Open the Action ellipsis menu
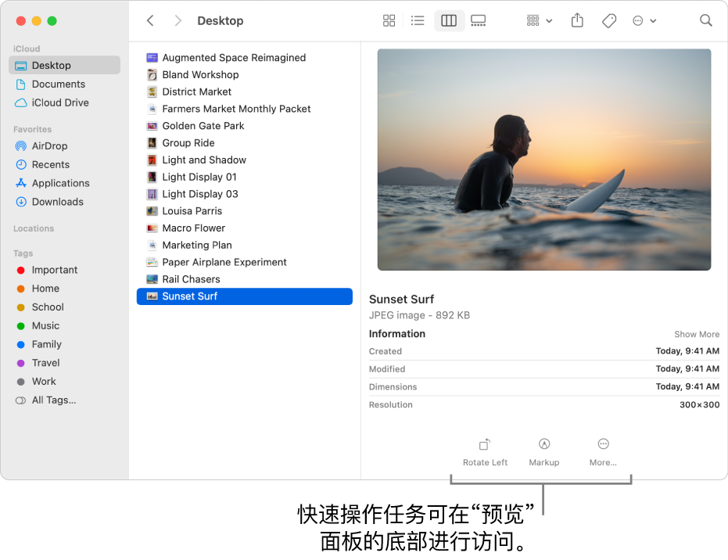The width and height of the screenshot is (728, 560). coord(644,20)
